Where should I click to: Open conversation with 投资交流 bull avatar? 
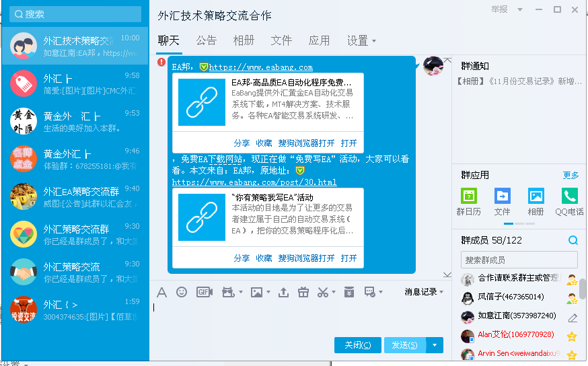click(x=75, y=309)
